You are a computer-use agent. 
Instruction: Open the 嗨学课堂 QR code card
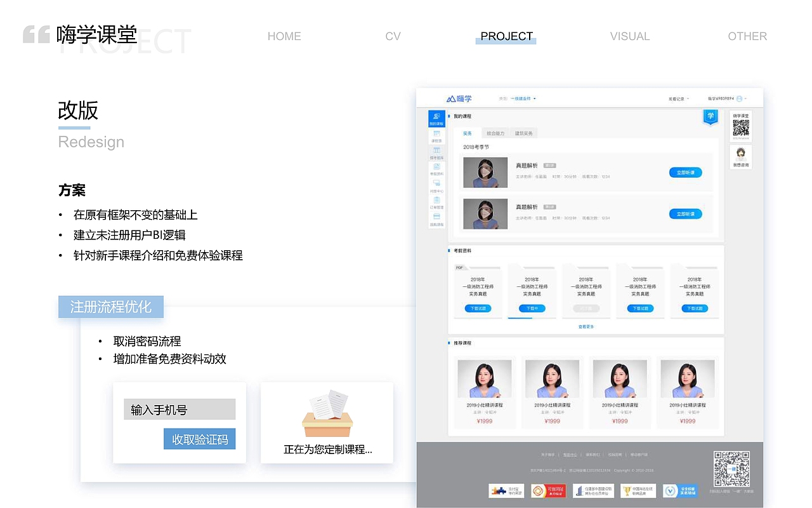click(741, 126)
